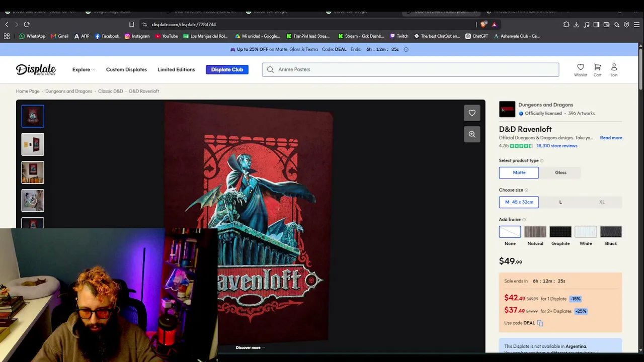The image size is (644, 362).
Task: Copy the DEAL code
Action: (540, 323)
